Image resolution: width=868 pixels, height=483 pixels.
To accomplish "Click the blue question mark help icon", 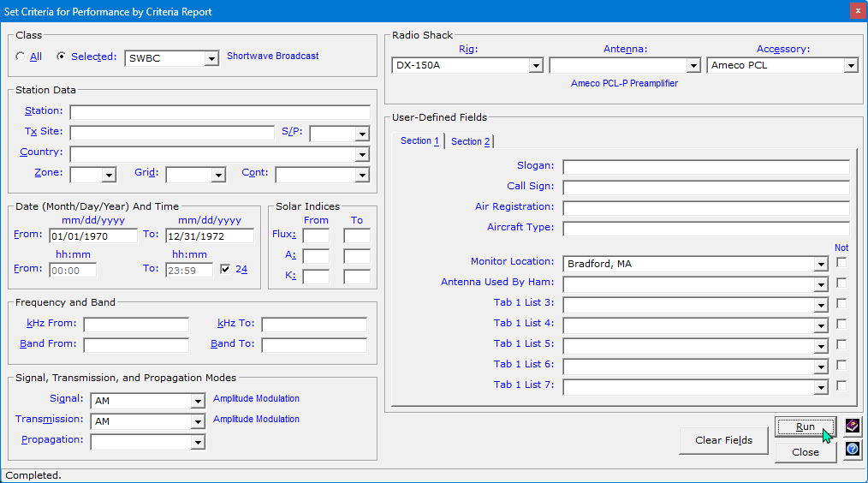I will [852, 450].
